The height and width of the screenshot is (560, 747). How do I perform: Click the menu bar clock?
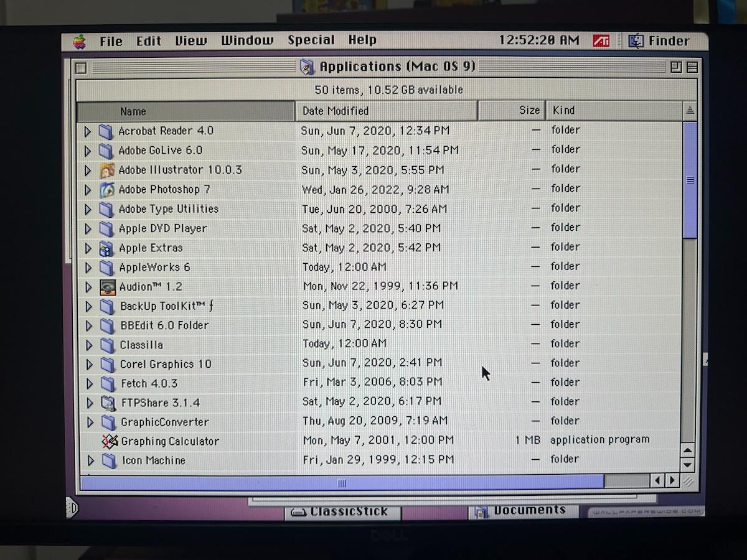(539, 40)
